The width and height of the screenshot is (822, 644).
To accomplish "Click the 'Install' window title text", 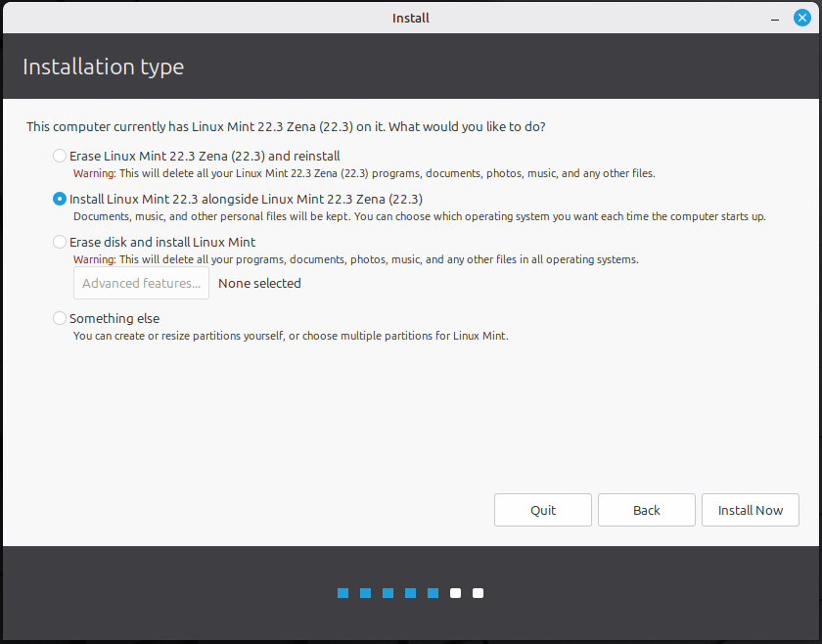I will pos(411,18).
